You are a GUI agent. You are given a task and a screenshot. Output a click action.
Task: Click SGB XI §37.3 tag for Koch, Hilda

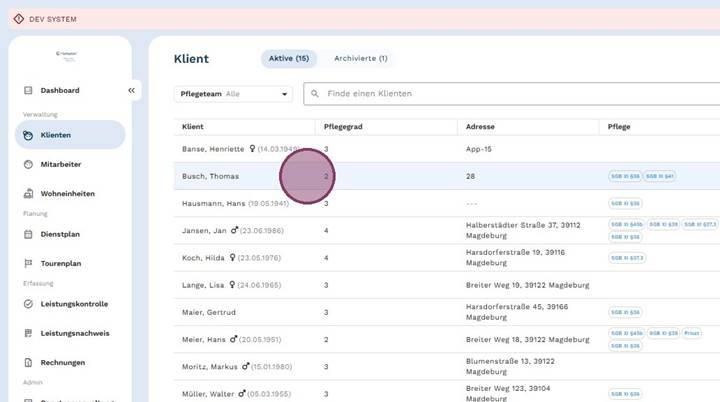[627, 258]
